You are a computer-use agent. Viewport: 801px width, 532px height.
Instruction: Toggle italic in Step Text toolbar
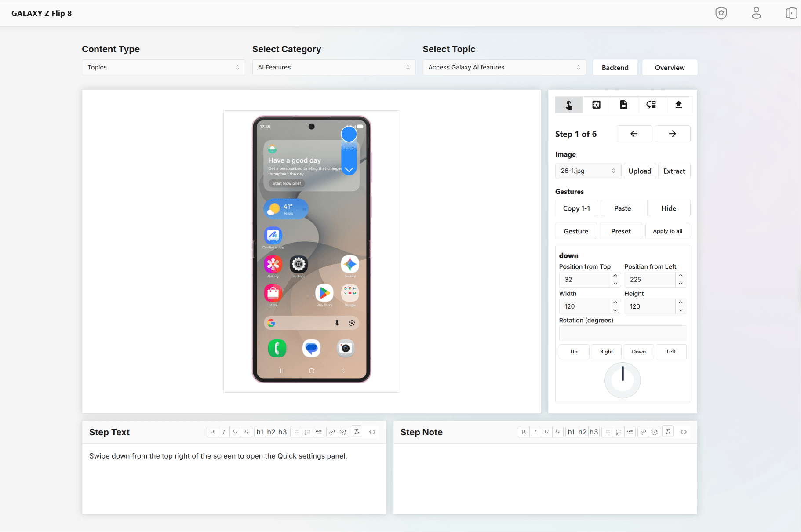point(224,432)
